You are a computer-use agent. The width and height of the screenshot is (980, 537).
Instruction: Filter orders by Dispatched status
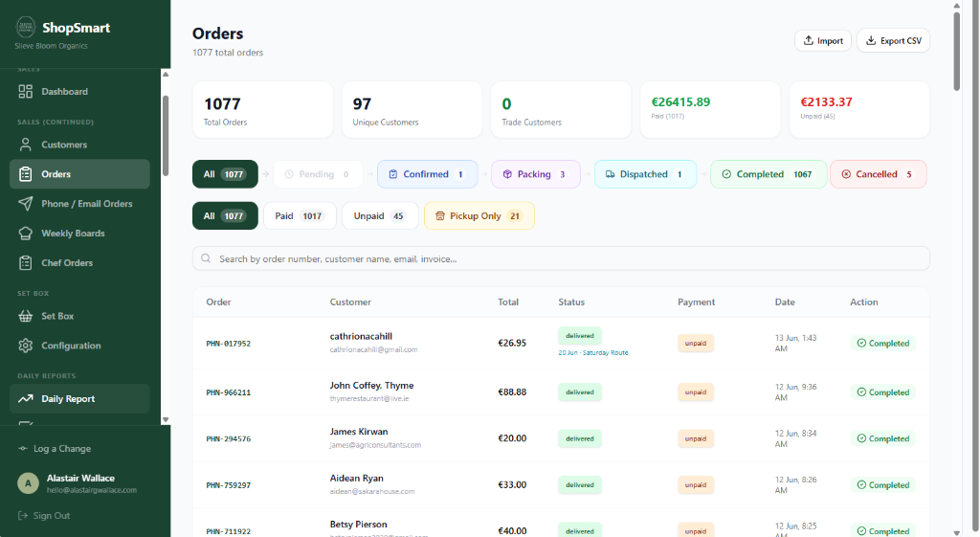645,174
